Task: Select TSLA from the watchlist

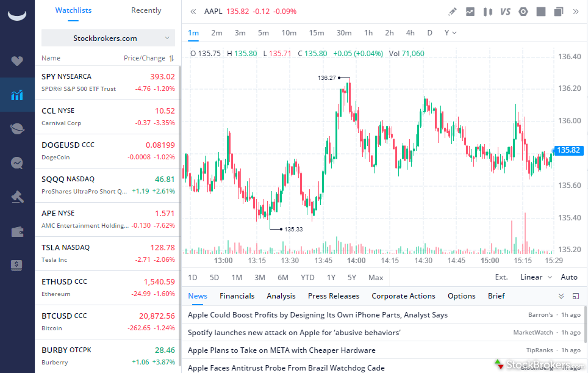Action: click(x=91, y=253)
